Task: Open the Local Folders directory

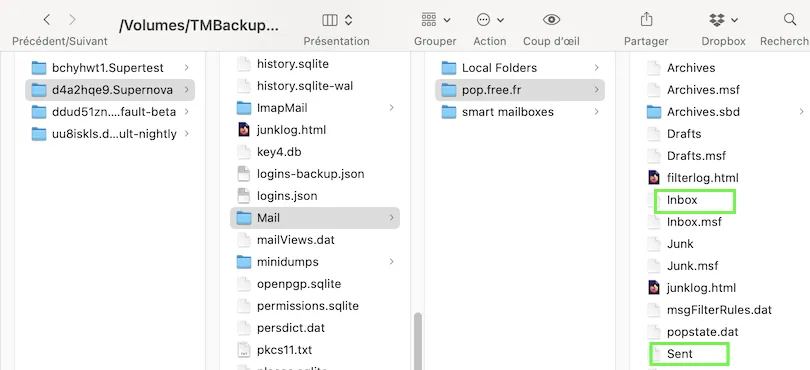Action: point(520,68)
